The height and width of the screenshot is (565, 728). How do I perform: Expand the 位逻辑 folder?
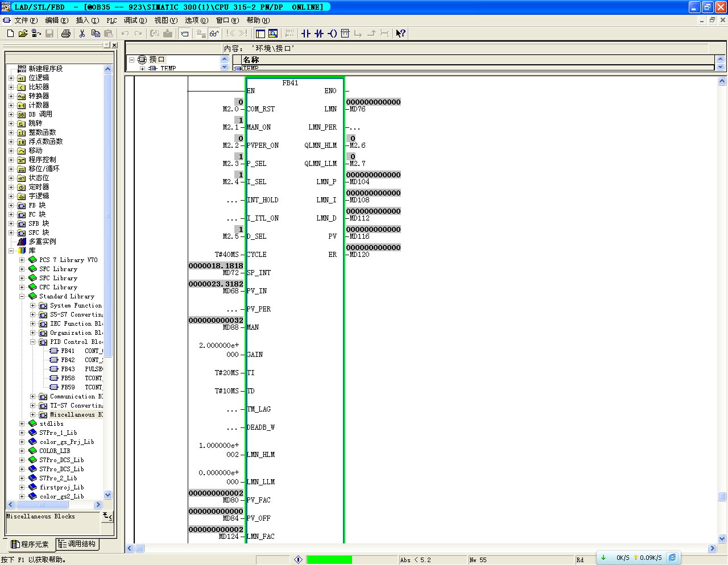coord(11,78)
